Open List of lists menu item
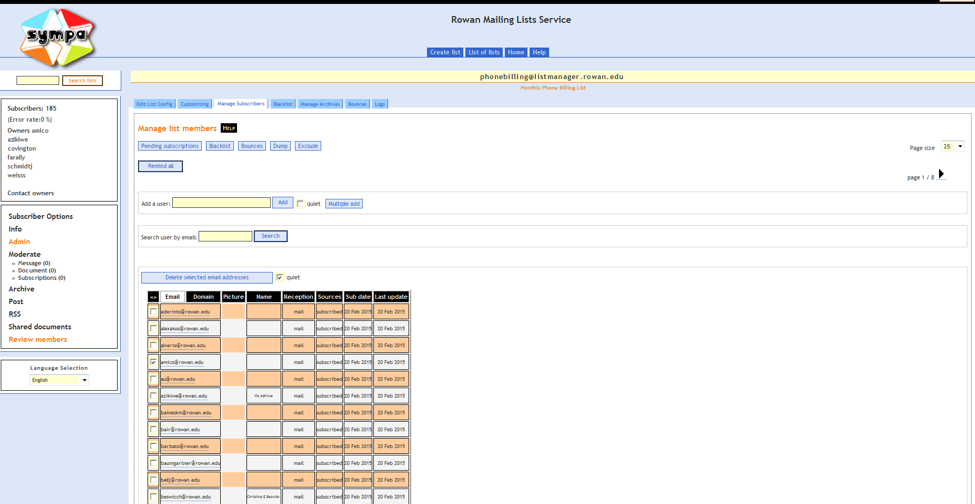Viewport: 975px width, 504px height. [484, 52]
